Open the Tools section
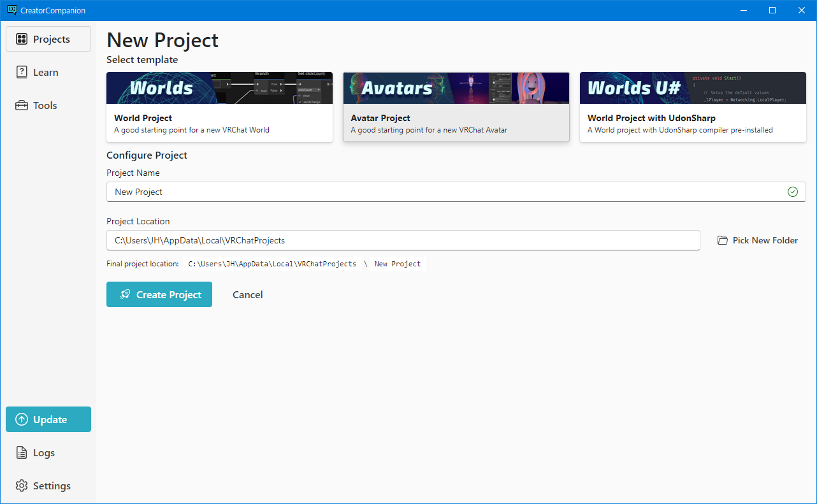Image resolution: width=817 pixels, height=504 pixels. point(48,105)
